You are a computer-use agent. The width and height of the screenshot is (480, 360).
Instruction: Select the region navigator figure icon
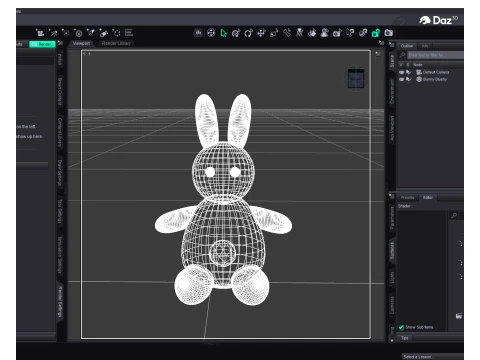(x=324, y=33)
